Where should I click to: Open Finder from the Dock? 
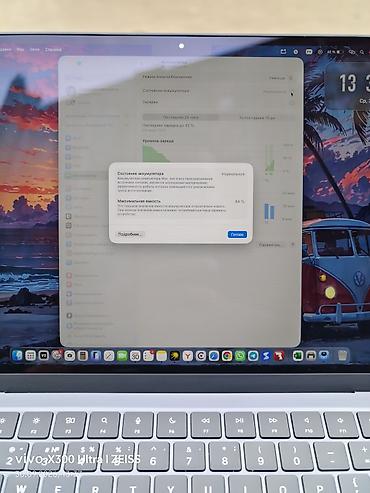click(x=17, y=356)
